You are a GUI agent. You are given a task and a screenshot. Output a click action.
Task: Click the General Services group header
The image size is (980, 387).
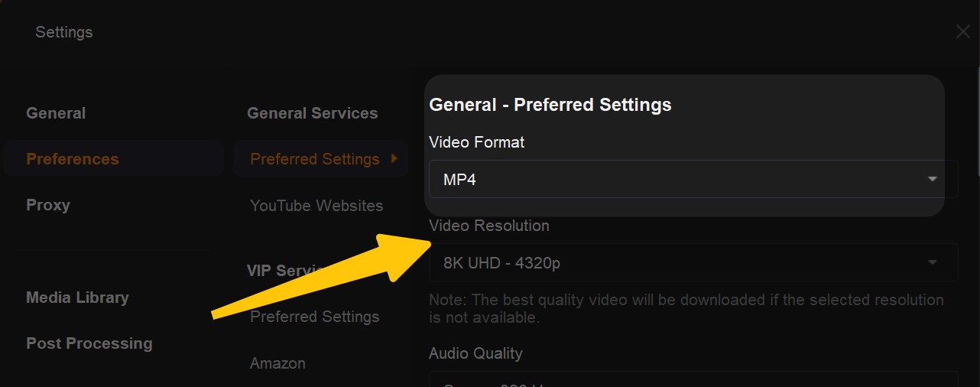tap(312, 113)
